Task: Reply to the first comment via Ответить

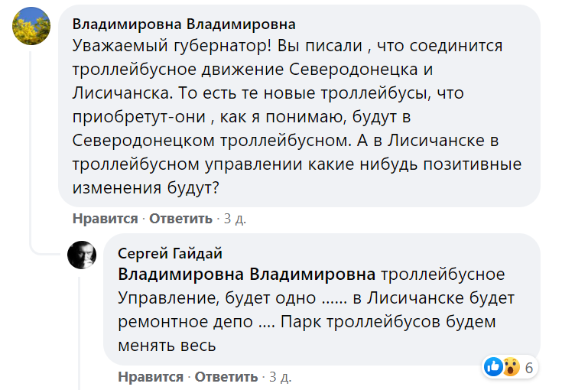Action: (180, 219)
